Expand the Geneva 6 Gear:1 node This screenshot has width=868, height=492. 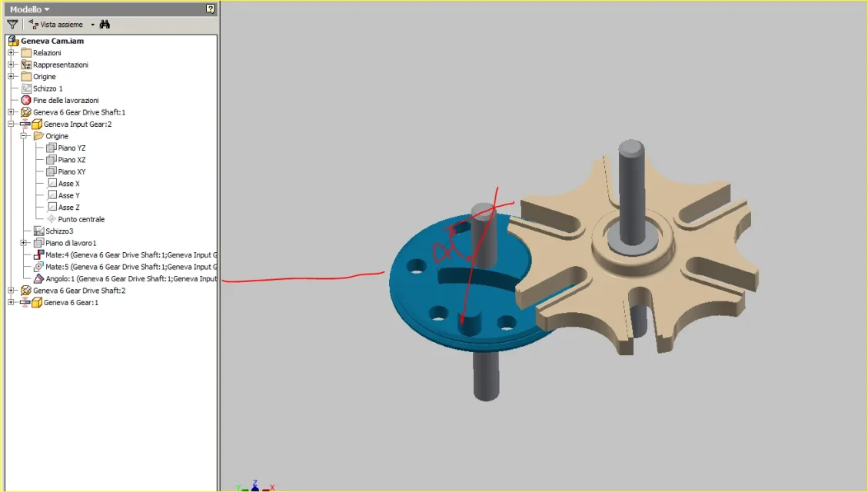tap(11, 302)
